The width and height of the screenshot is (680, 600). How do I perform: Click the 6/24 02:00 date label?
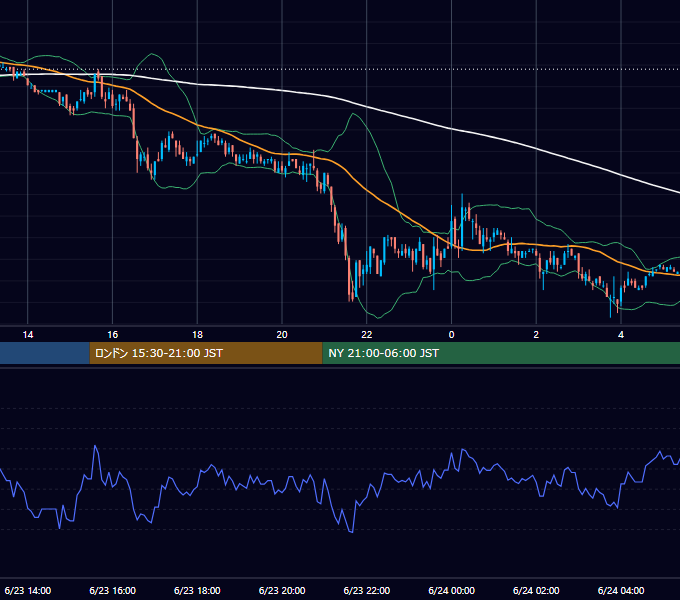pos(536,590)
